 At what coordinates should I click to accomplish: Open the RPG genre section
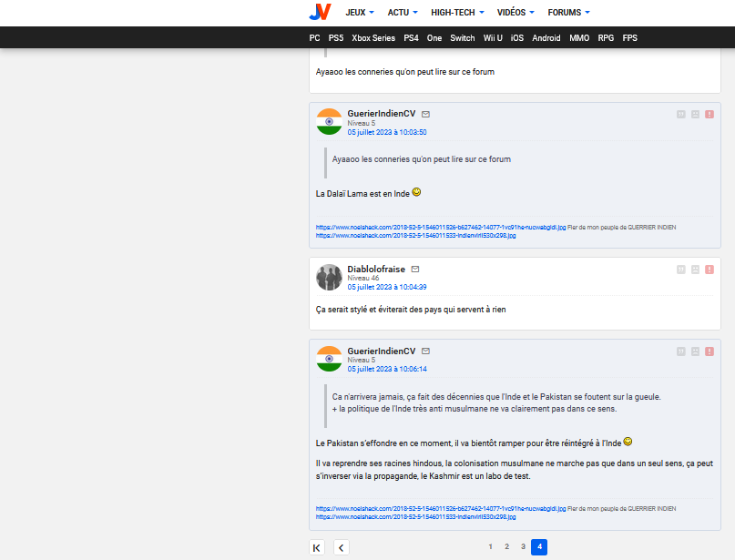(x=606, y=38)
